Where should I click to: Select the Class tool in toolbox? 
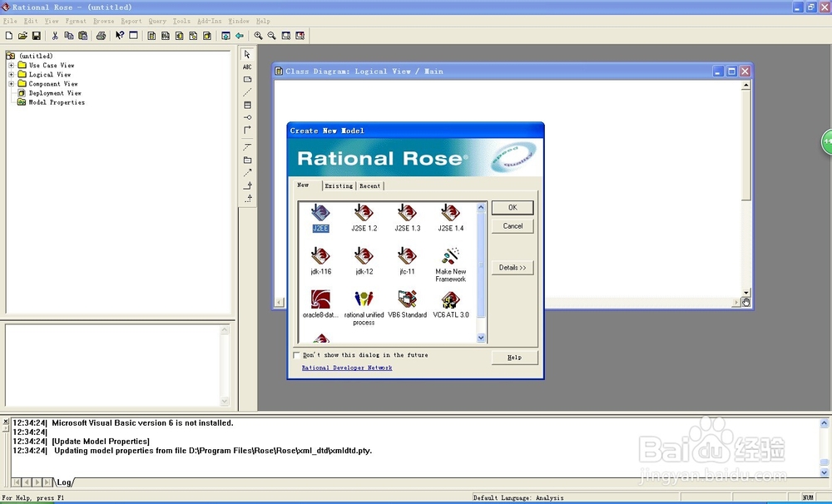(x=247, y=105)
